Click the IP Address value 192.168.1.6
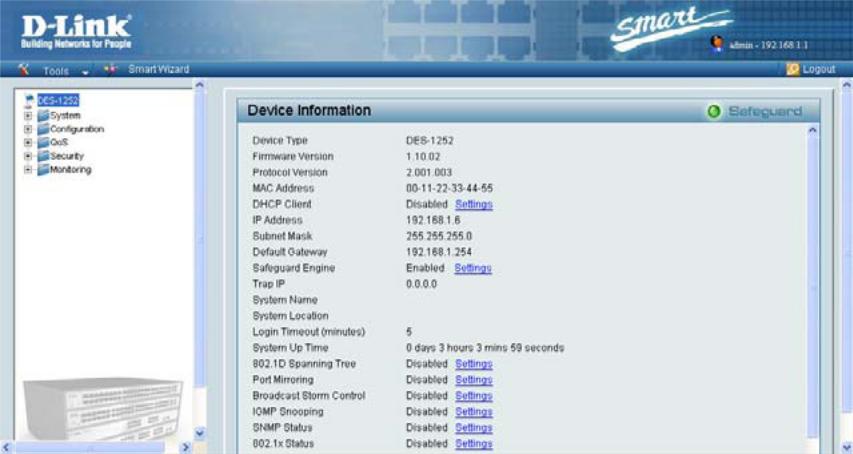The height and width of the screenshot is (454, 853). (x=433, y=220)
